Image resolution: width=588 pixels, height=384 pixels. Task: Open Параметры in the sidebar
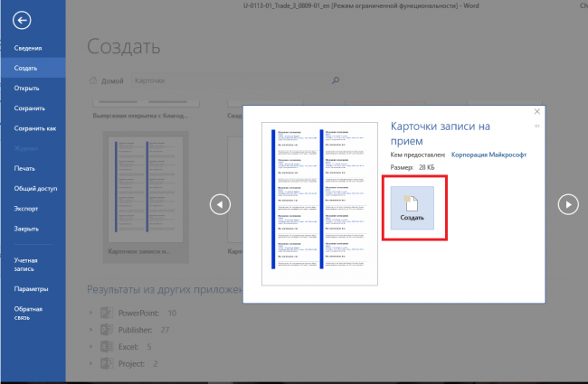point(31,289)
